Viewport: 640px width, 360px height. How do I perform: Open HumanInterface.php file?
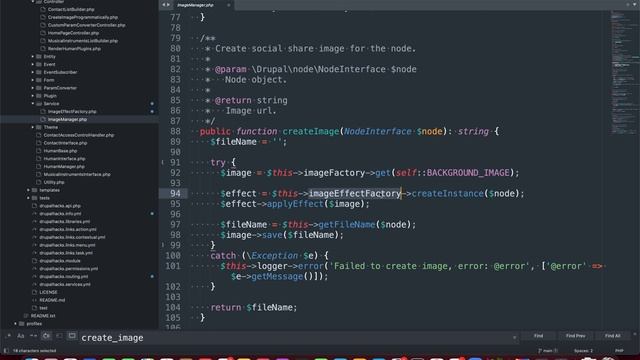tap(64, 158)
